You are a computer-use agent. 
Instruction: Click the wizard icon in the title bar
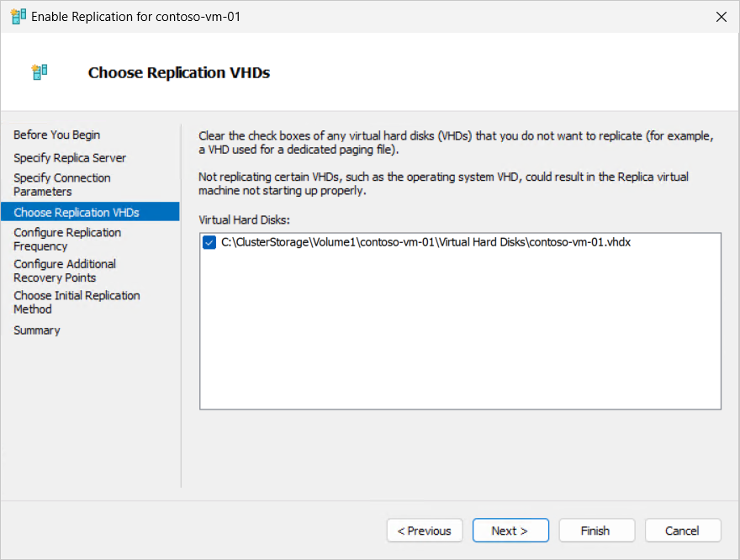[18, 17]
